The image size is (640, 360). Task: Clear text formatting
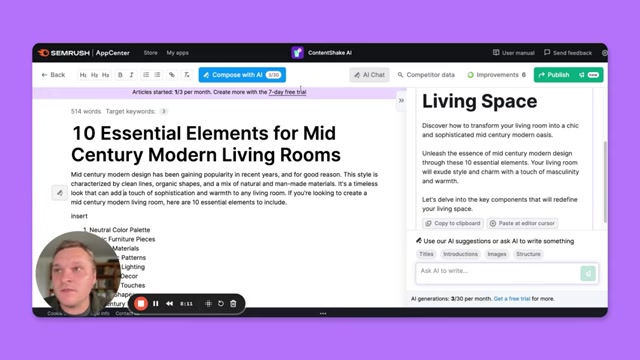coord(187,75)
